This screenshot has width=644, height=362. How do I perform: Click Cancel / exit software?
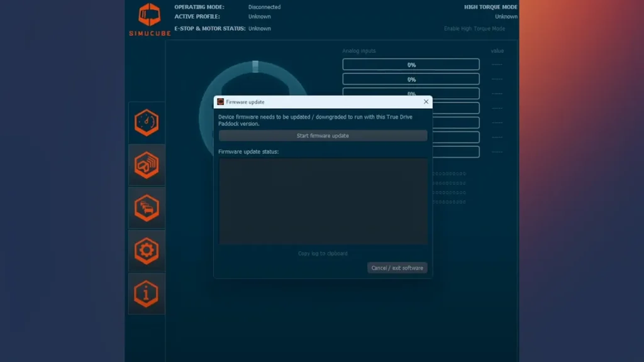[x=397, y=267]
